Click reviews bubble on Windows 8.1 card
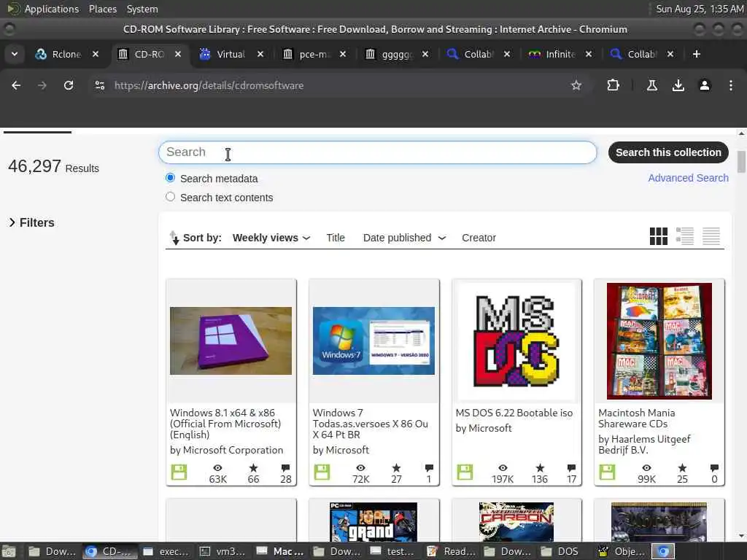747x560 pixels. pos(285,468)
